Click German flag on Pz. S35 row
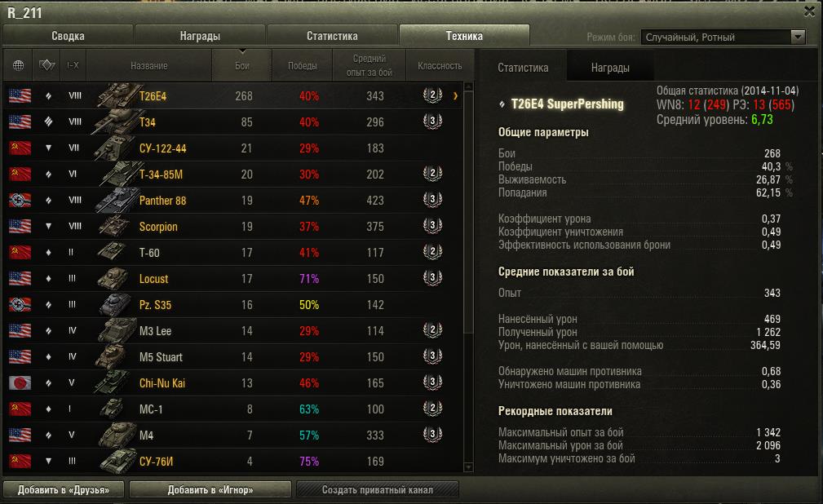 pyautogui.click(x=20, y=304)
